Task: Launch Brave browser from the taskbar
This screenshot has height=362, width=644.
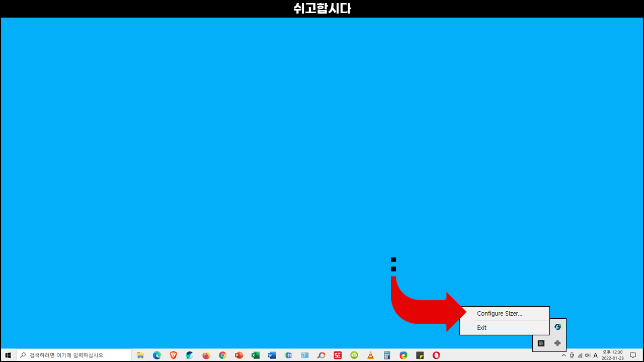Action: (x=174, y=355)
